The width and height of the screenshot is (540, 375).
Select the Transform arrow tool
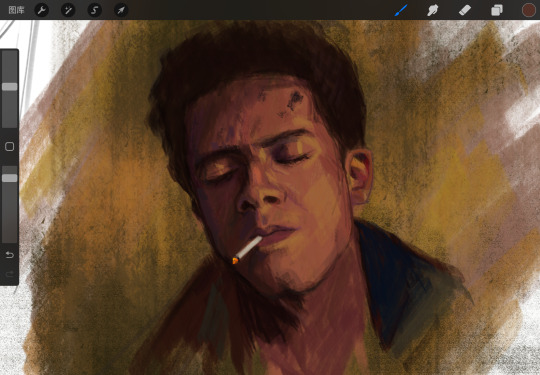tap(121, 10)
